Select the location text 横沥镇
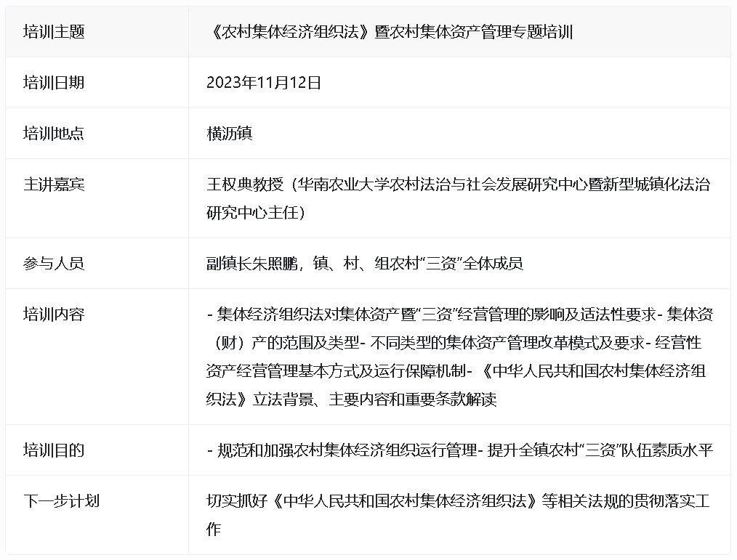Viewport: 737px width, 560px height. tap(230, 134)
